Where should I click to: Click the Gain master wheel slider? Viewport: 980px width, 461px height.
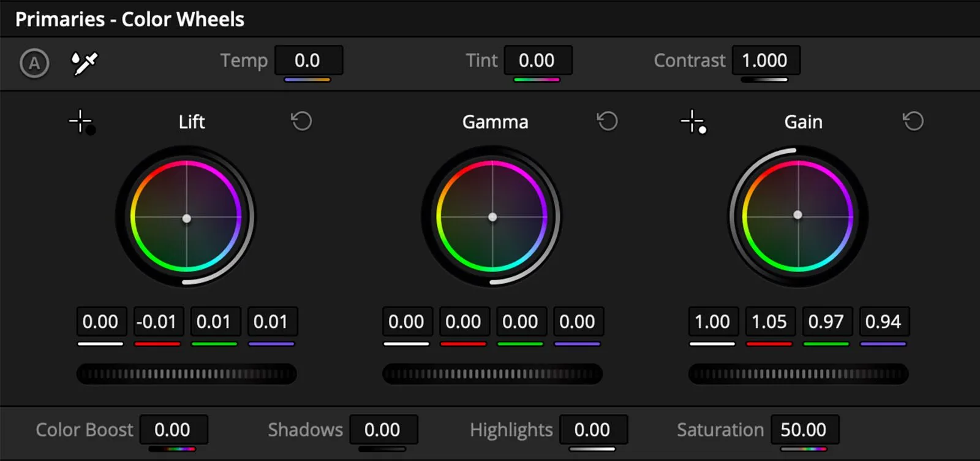point(798,374)
